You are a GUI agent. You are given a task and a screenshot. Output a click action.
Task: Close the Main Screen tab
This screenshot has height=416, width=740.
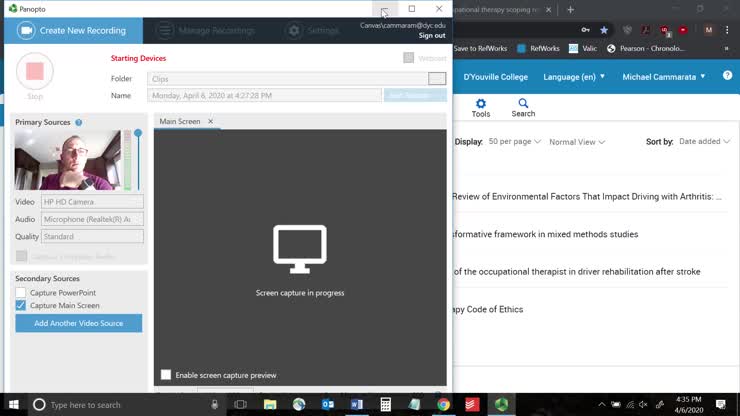[210, 122]
